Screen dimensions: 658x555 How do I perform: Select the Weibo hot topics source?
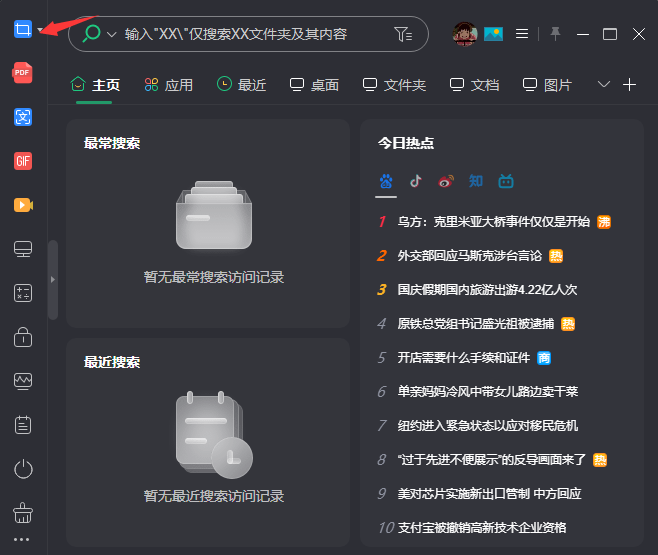coord(446,181)
